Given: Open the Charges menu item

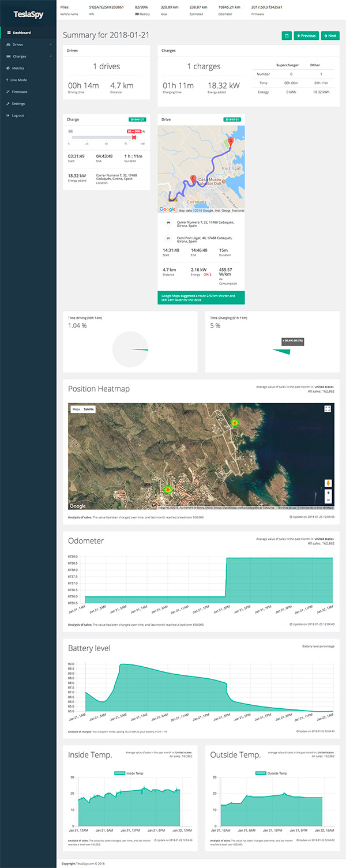Looking at the screenshot, I should tap(29, 57).
